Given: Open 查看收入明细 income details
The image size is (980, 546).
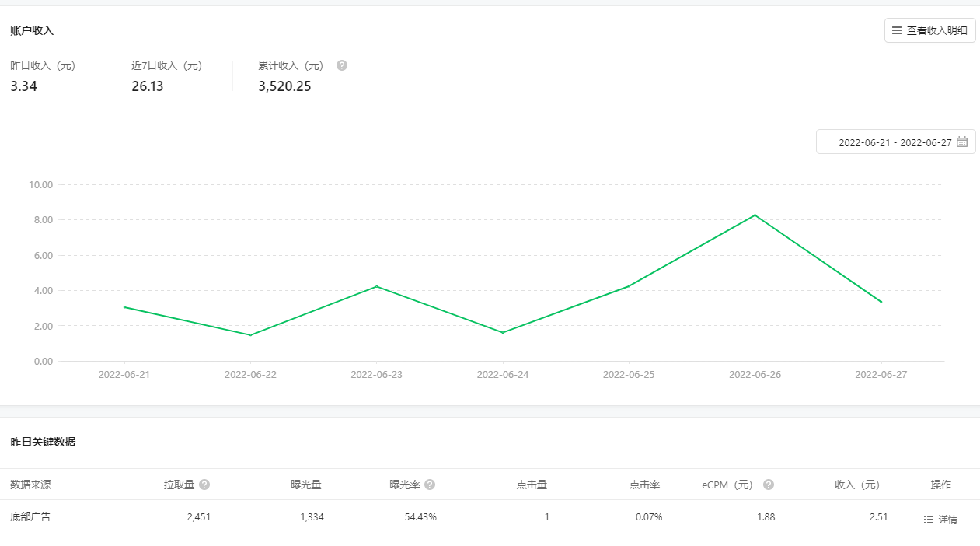Looking at the screenshot, I should 929,30.
